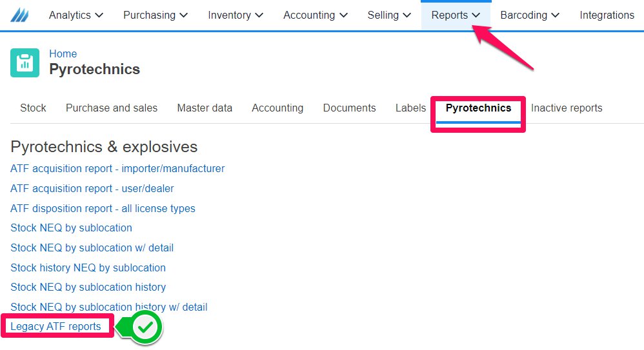
Task: Open the Inactive reports tab
Action: [567, 108]
